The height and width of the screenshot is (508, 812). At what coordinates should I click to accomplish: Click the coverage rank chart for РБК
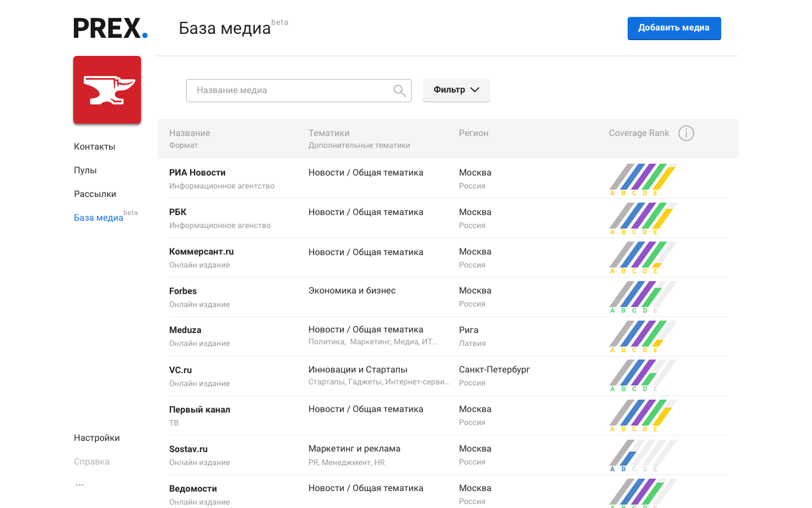643,218
